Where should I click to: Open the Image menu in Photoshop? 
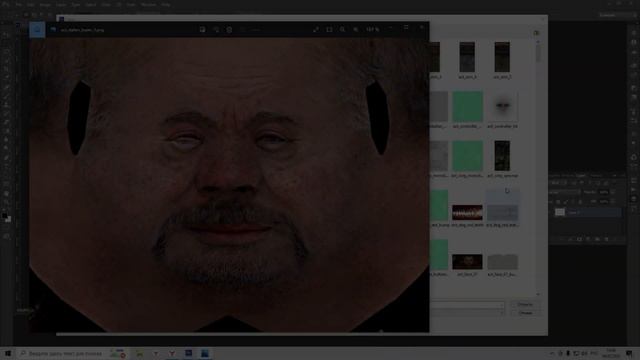[45, 4]
